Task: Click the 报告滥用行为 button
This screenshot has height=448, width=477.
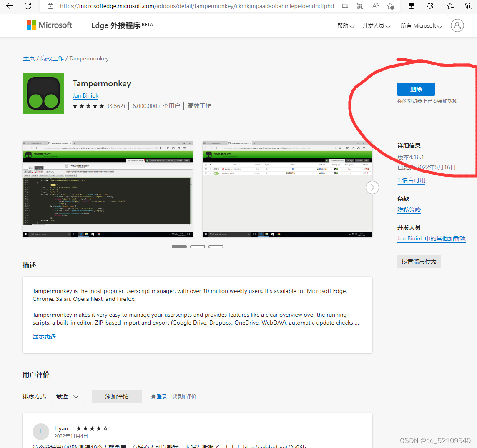Action: click(x=419, y=261)
